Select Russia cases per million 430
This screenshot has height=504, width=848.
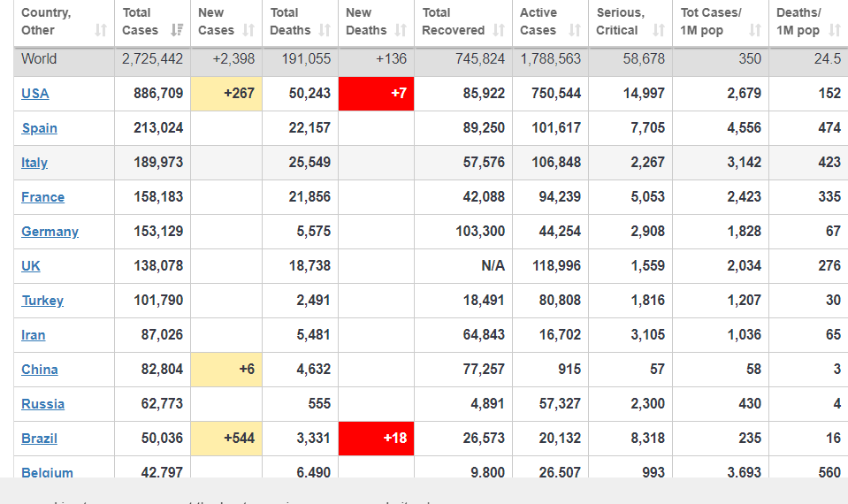pyautogui.click(x=750, y=404)
